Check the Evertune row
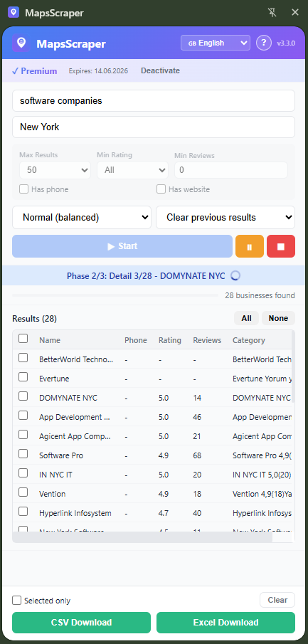The image size is (308, 644). 23,376
